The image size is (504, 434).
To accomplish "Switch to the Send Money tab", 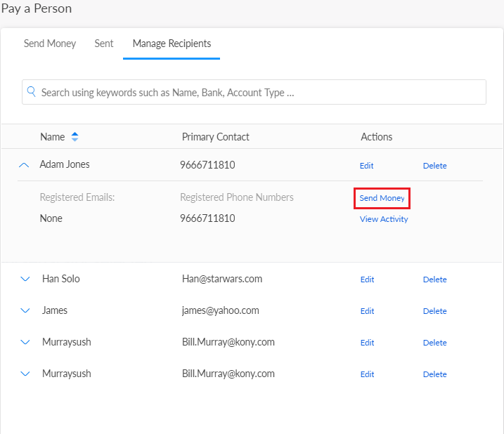I will click(x=50, y=44).
